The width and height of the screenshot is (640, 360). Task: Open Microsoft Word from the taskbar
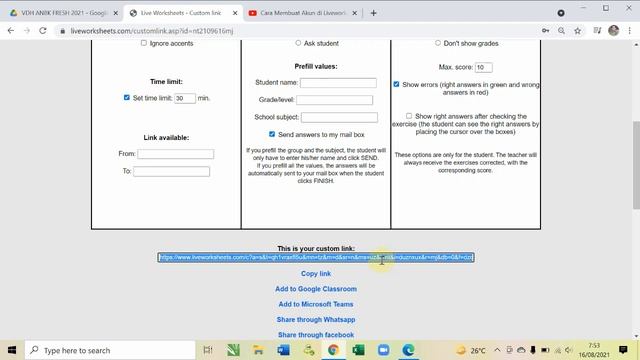pyautogui.click(x=284, y=350)
